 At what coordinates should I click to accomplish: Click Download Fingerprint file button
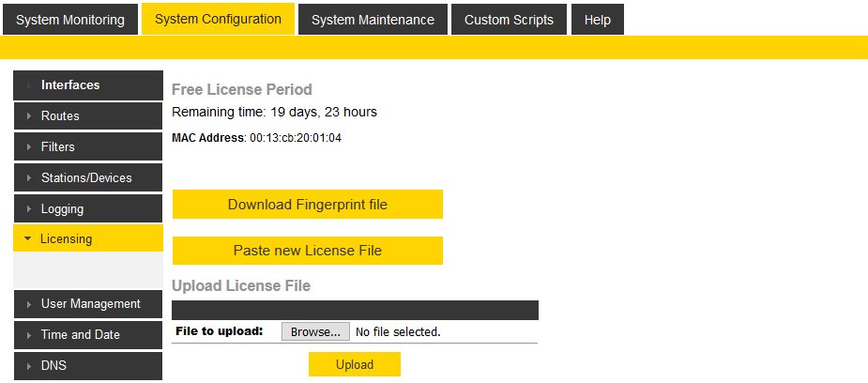tap(307, 205)
